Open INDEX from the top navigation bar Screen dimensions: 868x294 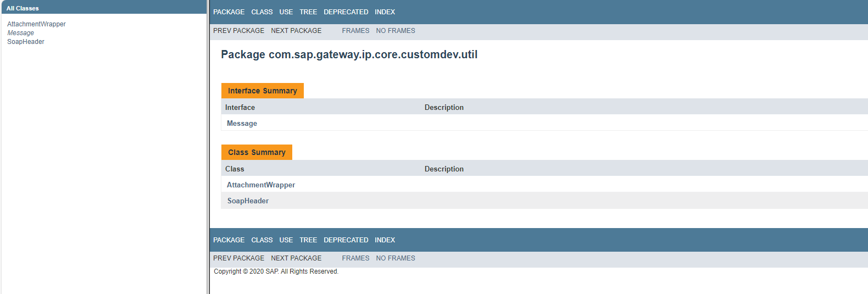[385, 12]
